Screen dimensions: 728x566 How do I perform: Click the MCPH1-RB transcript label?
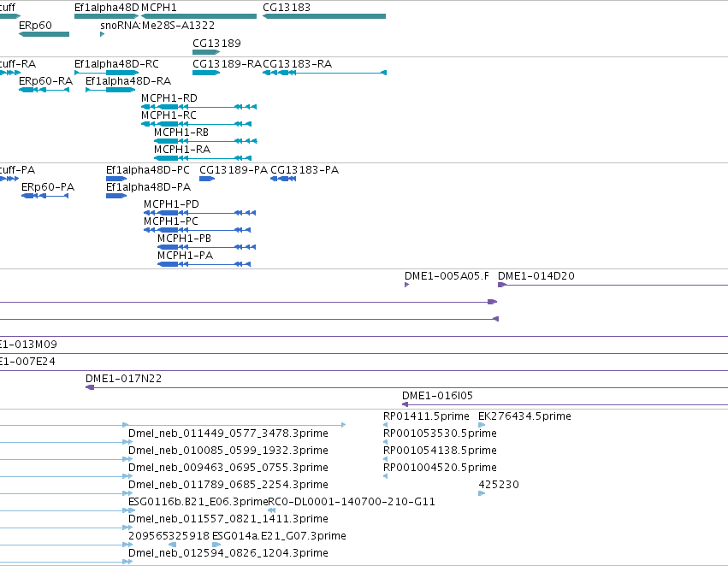tap(181, 133)
